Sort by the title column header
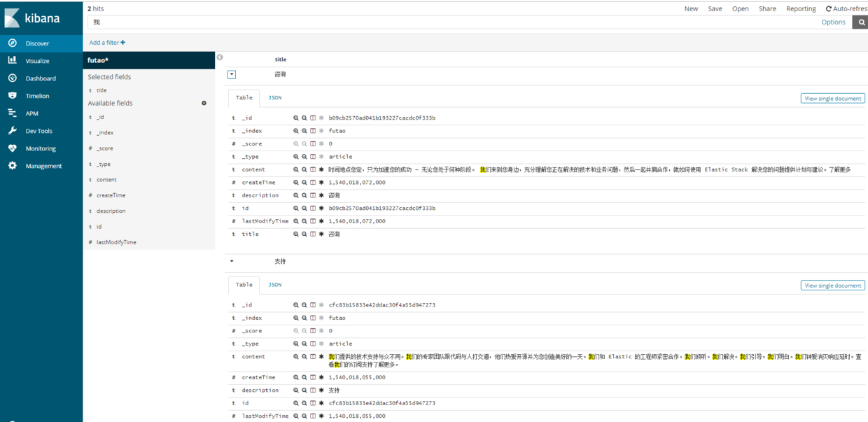Viewport: 868px width, 422px height. tap(281, 59)
